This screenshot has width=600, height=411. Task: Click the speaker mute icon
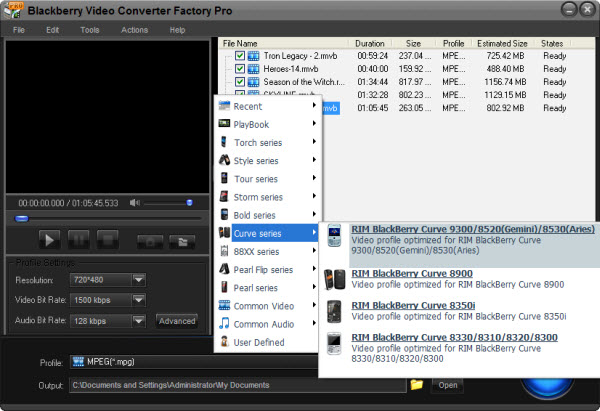click(134, 203)
